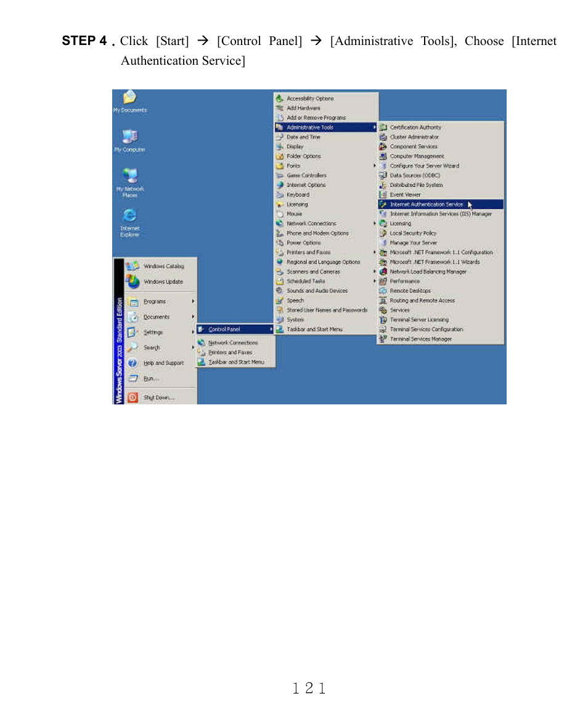Open Regional and Language Options
588x712 pixels.
[x=327, y=262]
